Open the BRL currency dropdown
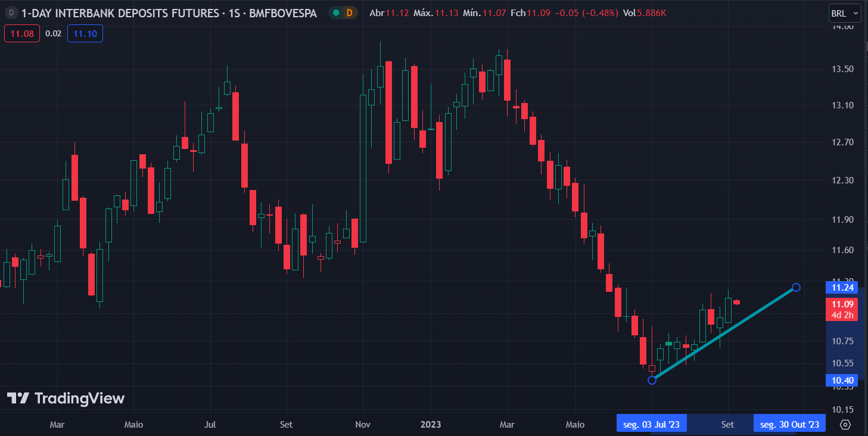 [845, 13]
